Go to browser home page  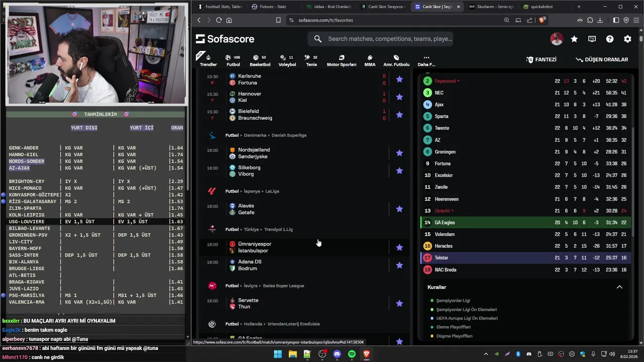[x=229, y=20]
